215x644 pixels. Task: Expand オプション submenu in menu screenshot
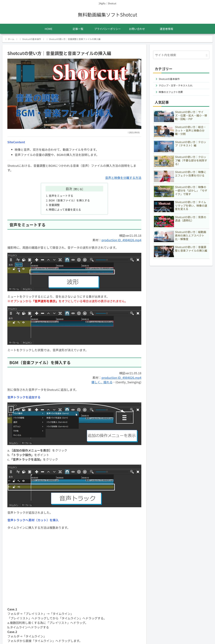pyautogui.click(x=28, y=426)
